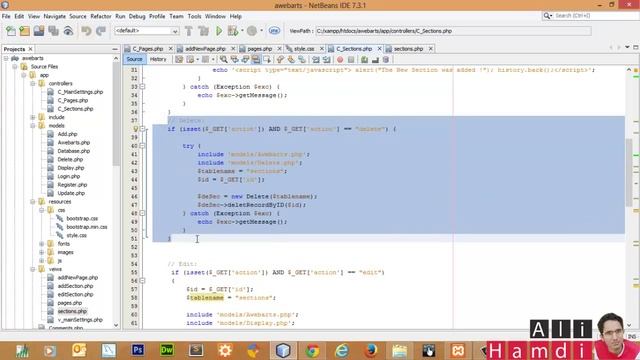Image resolution: width=640 pixels, height=360 pixels.
Task: Collapse code fold at line 48 catch block
Action: 142,213
